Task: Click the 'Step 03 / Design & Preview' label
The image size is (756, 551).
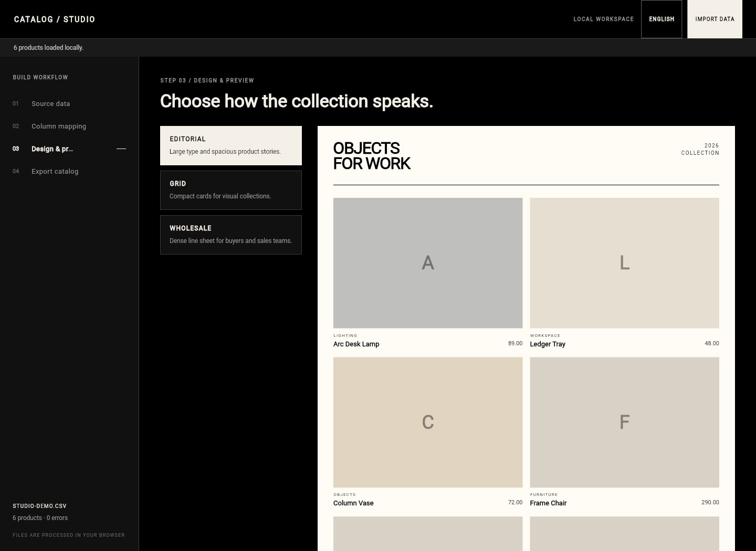Action: point(207,81)
